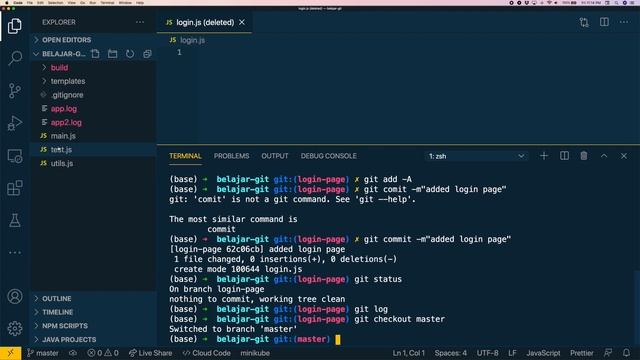Select the login.js (deleted) editor tab

point(204,22)
